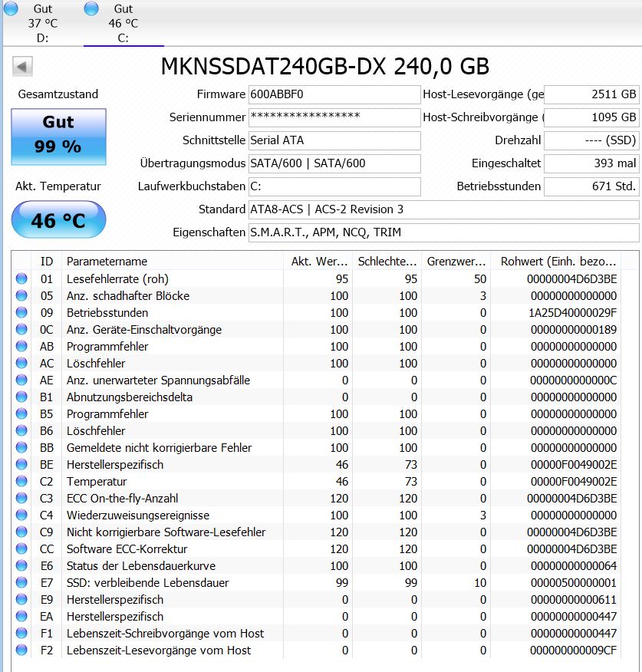Screen dimensions: 642x672
Task: Click the Host-Schreibvorgänge value 1095 GB
Action: [591, 117]
